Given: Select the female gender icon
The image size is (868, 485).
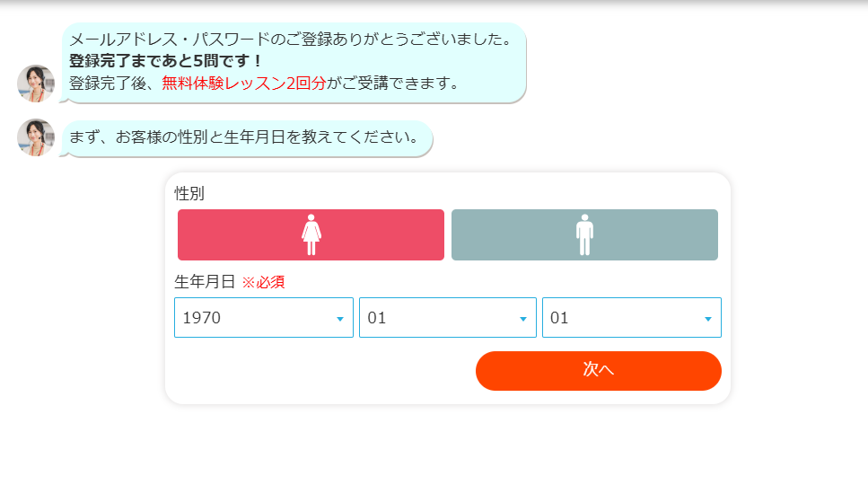Looking at the screenshot, I should (x=311, y=234).
